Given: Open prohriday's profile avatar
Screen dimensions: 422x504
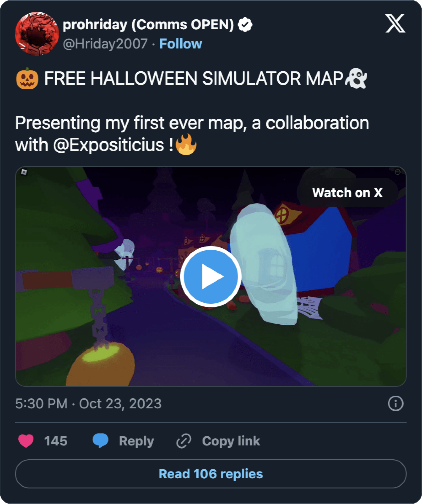Looking at the screenshot, I should (37, 34).
